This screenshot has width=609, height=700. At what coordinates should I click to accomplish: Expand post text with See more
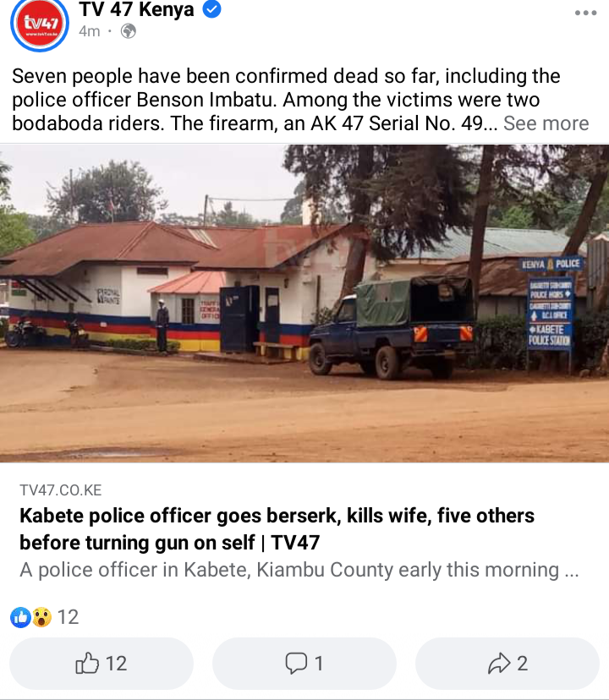(x=546, y=123)
